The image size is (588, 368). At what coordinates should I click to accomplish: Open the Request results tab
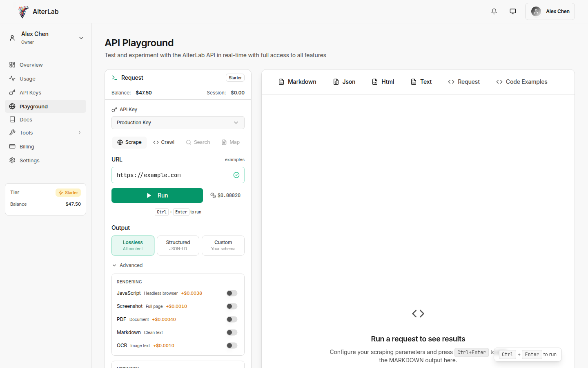[464, 82]
